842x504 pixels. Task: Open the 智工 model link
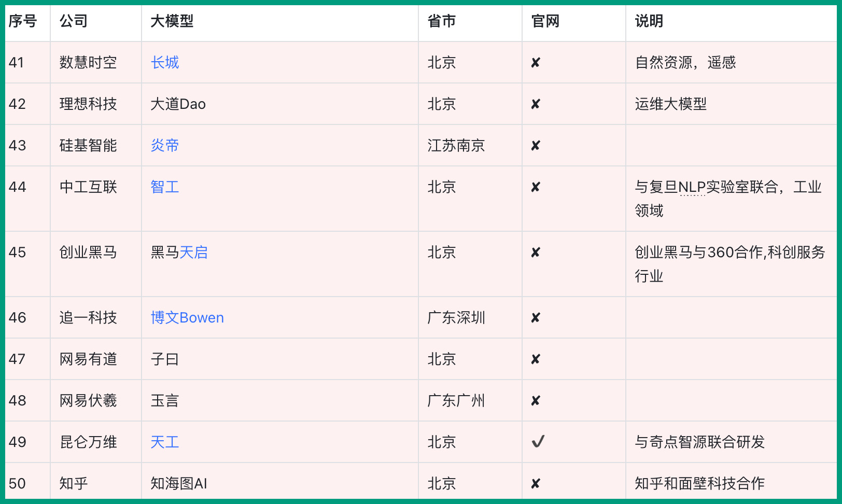point(165,187)
